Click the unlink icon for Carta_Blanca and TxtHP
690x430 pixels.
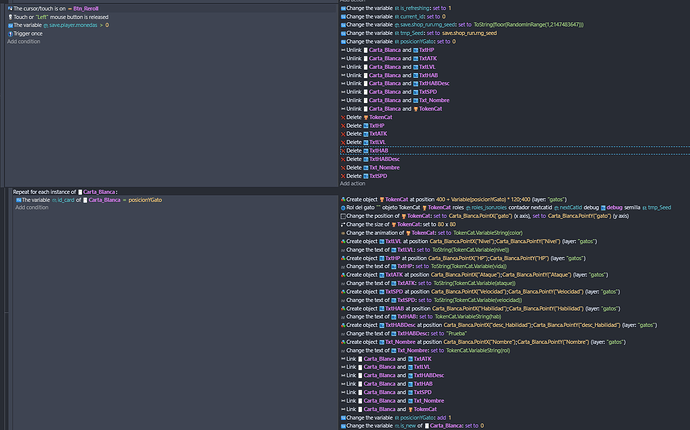click(x=343, y=48)
